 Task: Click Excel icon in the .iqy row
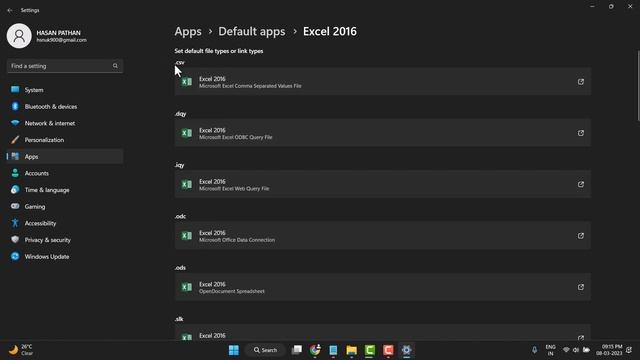click(x=187, y=184)
